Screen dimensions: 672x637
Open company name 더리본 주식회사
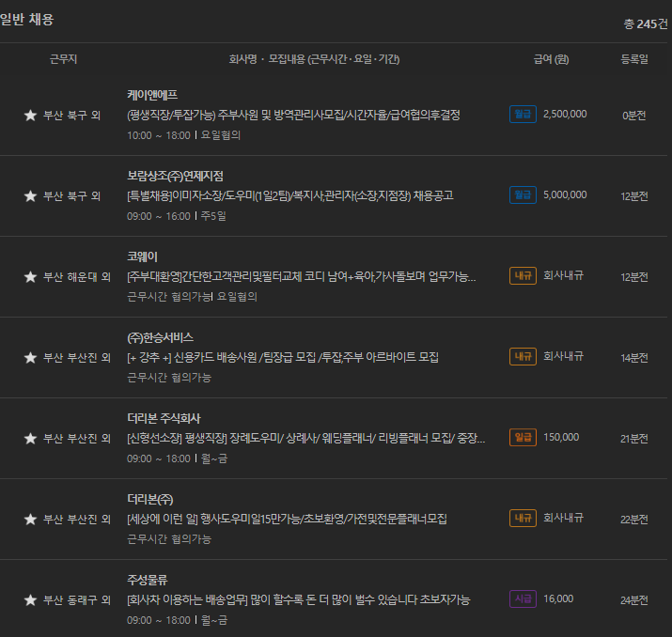pos(164,418)
